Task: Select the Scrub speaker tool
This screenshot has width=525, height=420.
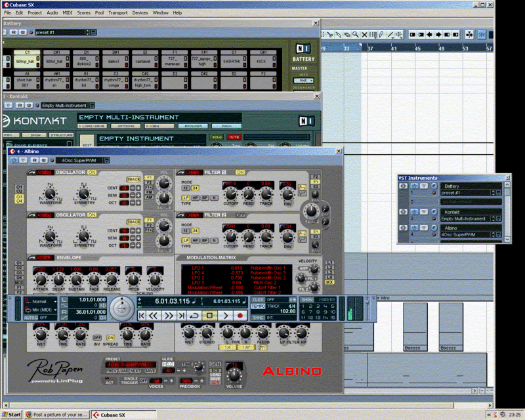Action: point(399,35)
